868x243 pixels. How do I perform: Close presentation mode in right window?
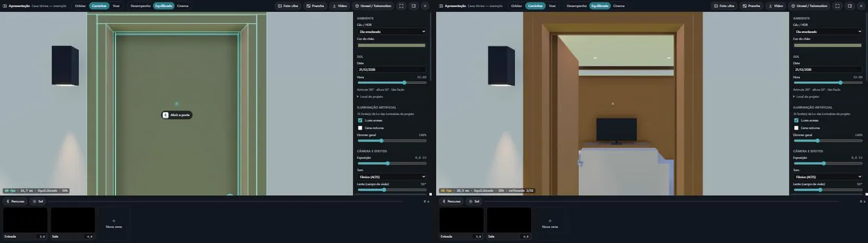[x=861, y=6]
